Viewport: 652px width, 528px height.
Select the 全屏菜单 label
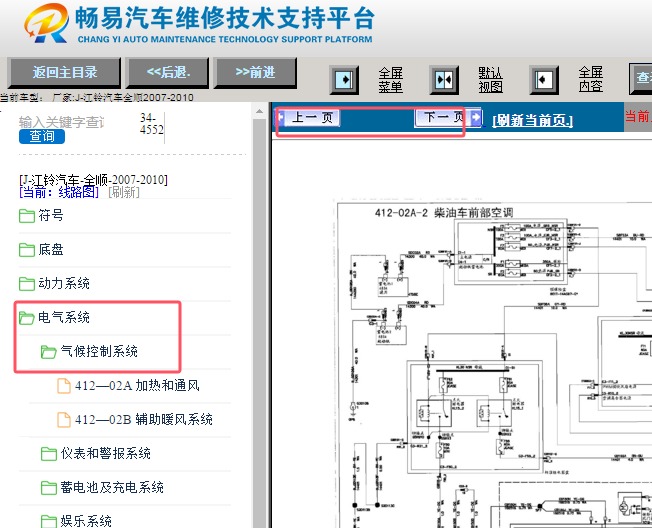(390, 79)
